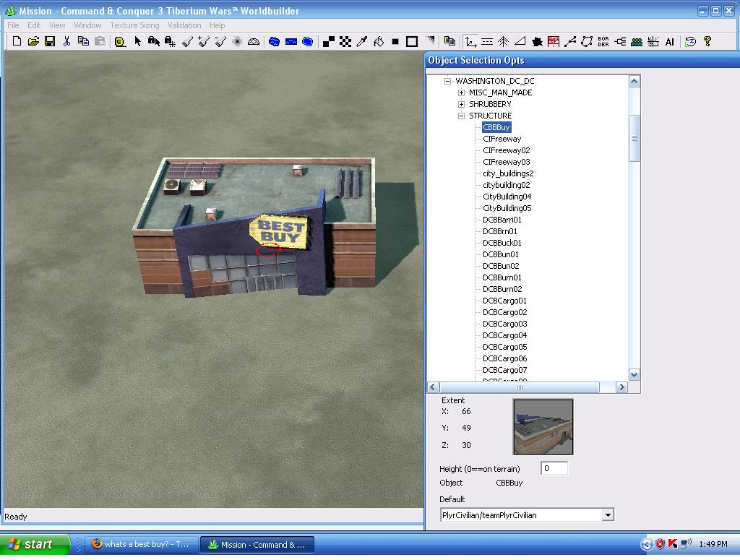Click the Mission - Command & ... taskbar button
Image resolution: width=740 pixels, height=560 pixels.
[257, 544]
